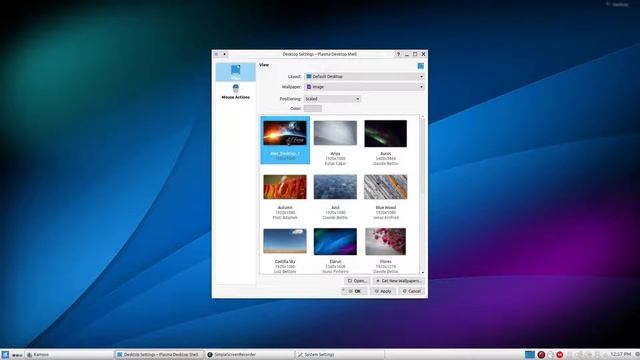Switch to SimpleScreenRecorder in taskbar

[x=249, y=355]
